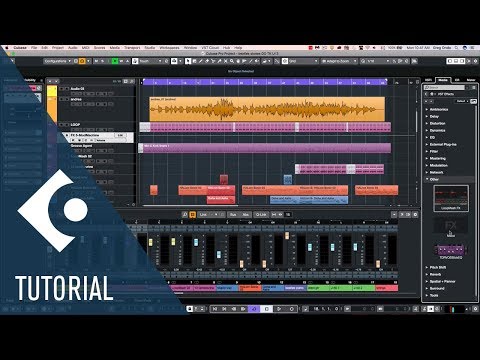Viewport: 480px width, 360px height.
Task: Open the File menu
Action: [34, 48]
